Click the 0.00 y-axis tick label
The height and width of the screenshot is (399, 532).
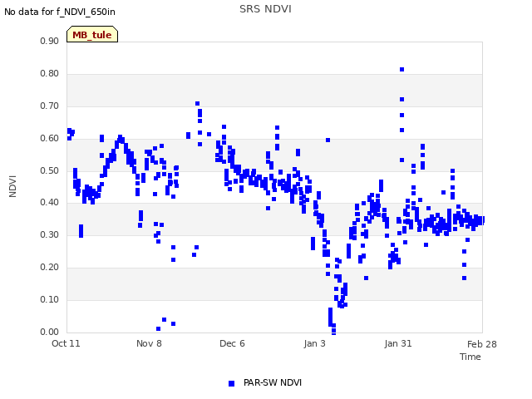49,332
